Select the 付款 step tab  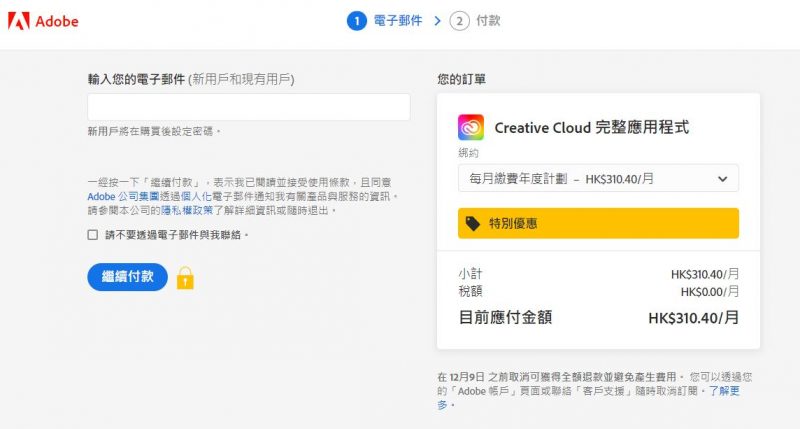pos(488,21)
